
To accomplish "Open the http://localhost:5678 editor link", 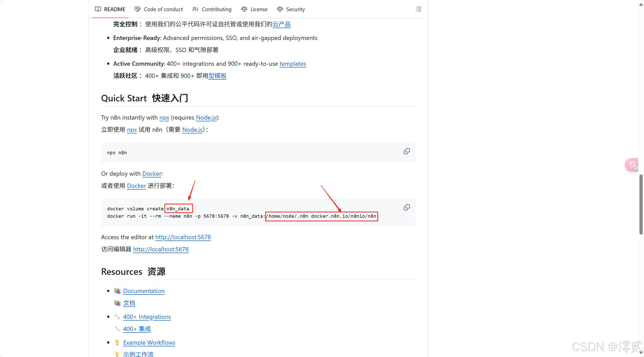I will (183, 237).
